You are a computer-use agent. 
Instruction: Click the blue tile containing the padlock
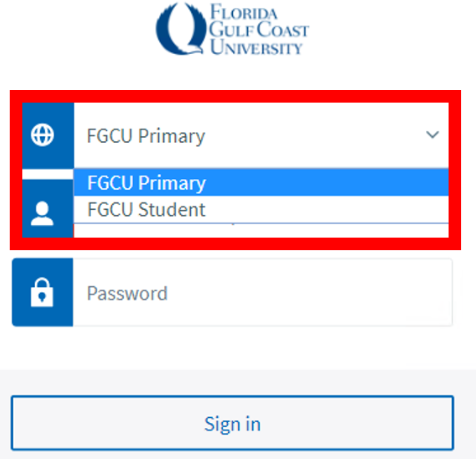click(x=43, y=292)
